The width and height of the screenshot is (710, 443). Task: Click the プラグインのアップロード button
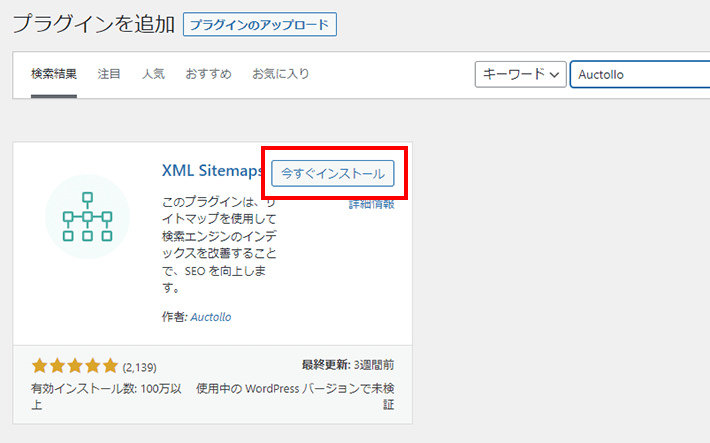[x=260, y=24]
